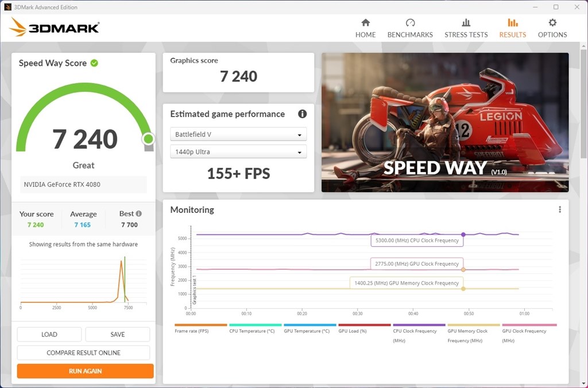Click the Graphics score heading
This screenshot has height=388, width=588.
coord(194,60)
